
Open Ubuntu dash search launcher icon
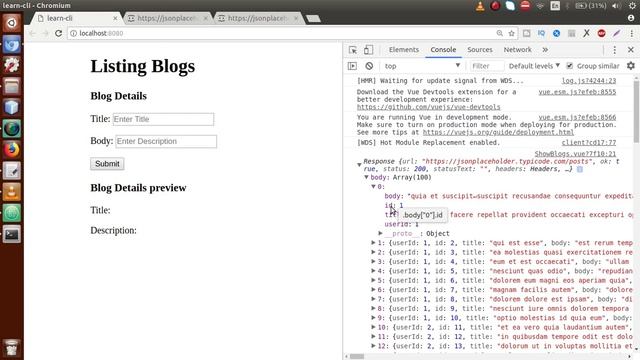click(11, 23)
